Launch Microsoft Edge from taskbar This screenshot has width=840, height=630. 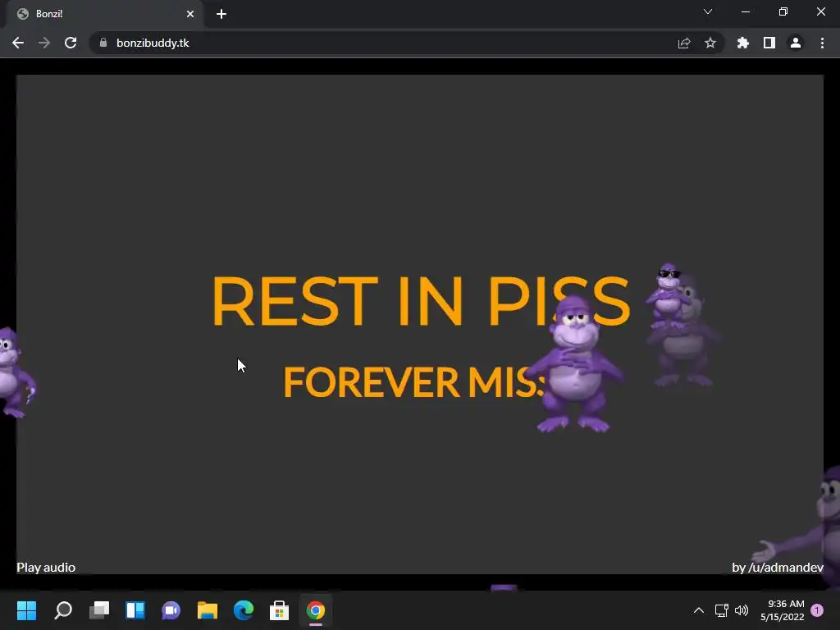click(x=243, y=610)
